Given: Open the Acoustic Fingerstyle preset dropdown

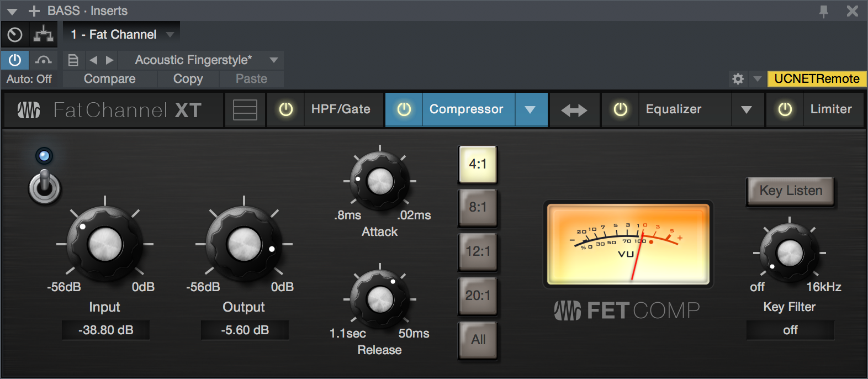Looking at the screenshot, I should click(201, 60).
